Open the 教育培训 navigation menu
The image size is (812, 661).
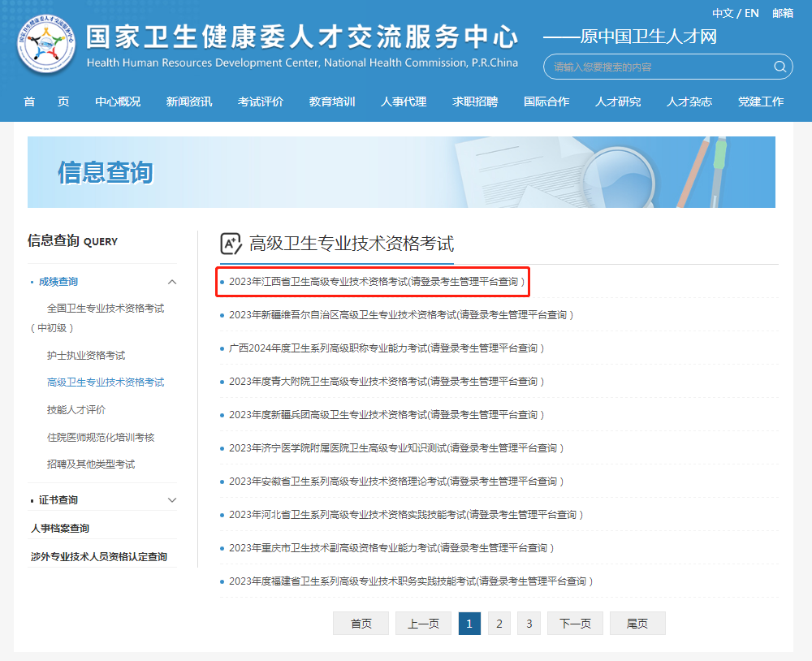332,102
